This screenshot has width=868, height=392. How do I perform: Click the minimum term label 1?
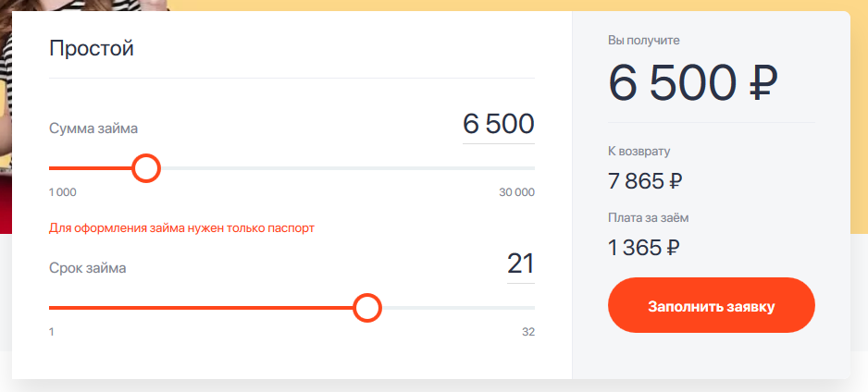pyautogui.click(x=52, y=332)
